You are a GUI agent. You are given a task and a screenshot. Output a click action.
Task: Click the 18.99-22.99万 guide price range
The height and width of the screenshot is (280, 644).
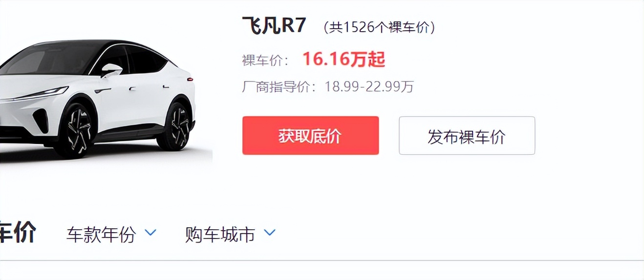[x=369, y=87]
